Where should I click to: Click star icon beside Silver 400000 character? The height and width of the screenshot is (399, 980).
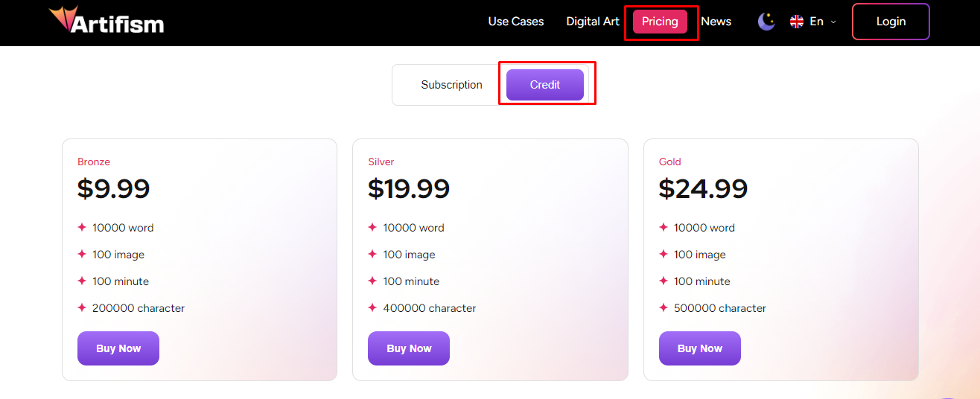(x=372, y=307)
